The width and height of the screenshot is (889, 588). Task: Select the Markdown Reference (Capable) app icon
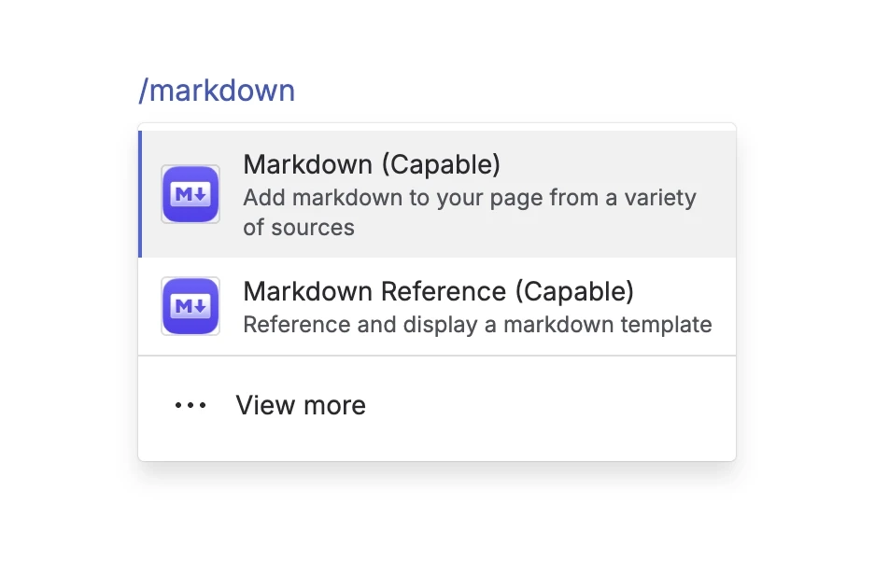[x=190, y=305]
